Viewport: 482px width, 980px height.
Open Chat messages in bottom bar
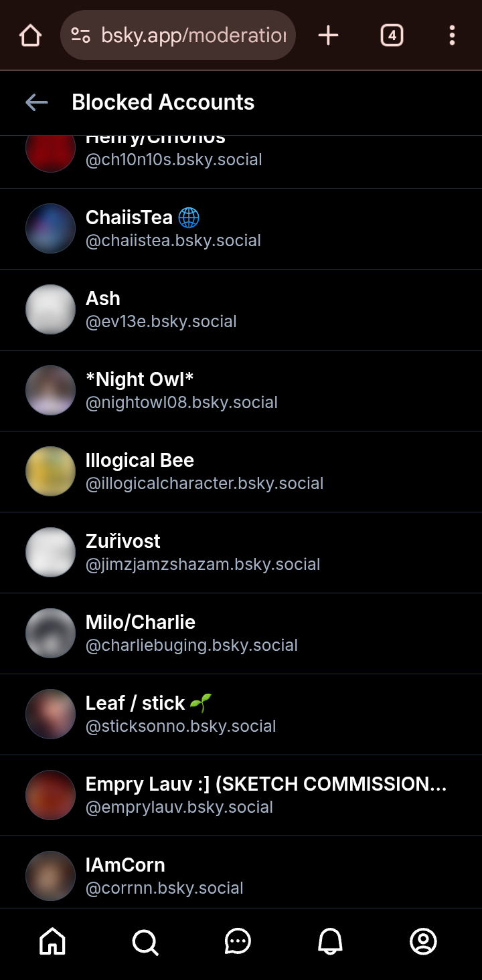click(238, 941)
